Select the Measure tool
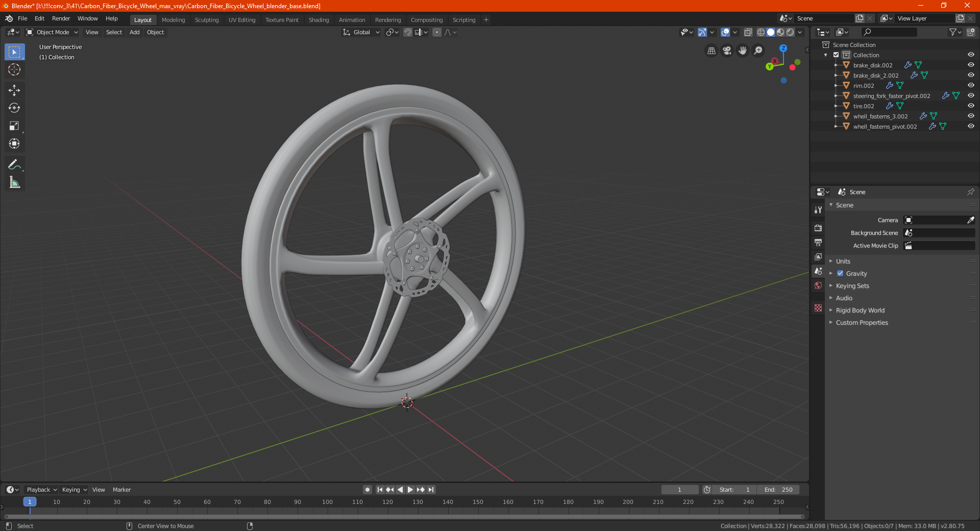This screenshot has height=531, width=980. point(14,182)
